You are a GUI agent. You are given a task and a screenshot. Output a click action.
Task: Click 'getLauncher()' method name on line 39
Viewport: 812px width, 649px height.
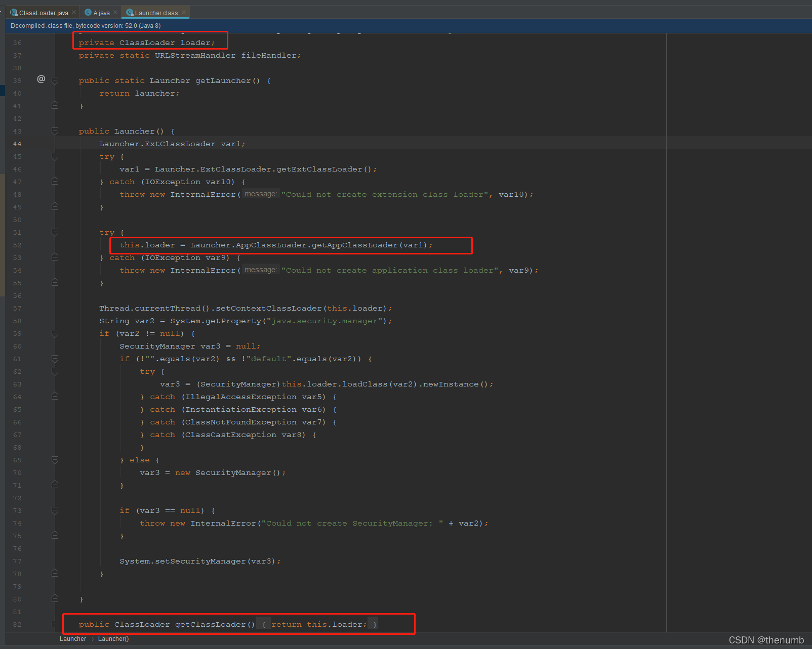(x=228, y=81)
